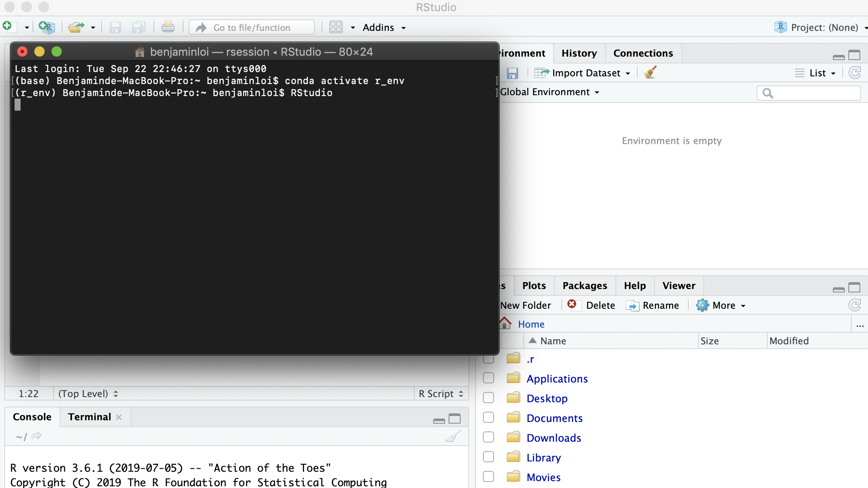This screenshot has height=488, width=868.
Task: Open the New File dropdown arrow
Action: point(27,28)
